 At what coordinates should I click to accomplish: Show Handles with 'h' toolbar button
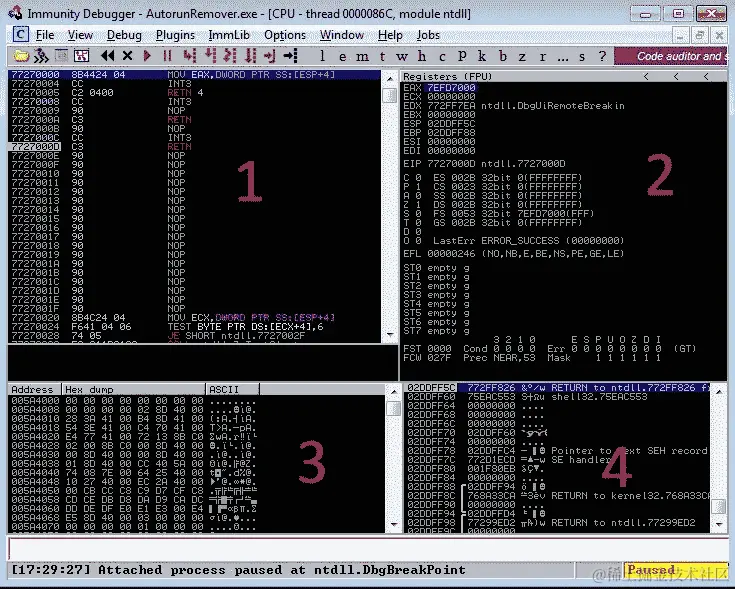[x=422, y=57]
